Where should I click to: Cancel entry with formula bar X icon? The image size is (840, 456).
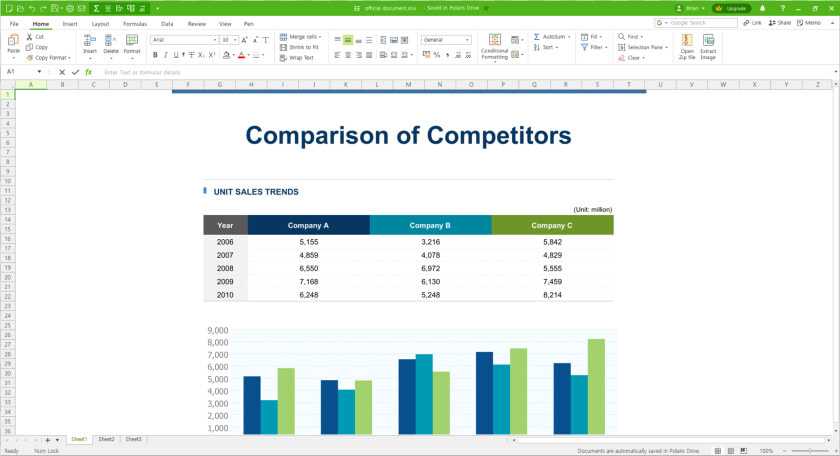pos(62,72)
